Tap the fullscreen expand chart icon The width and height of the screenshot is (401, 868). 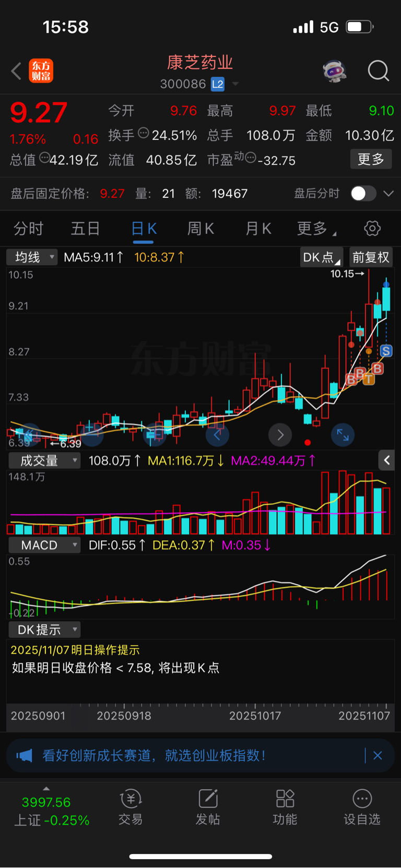pyautogui.click(x=343, y=434)
